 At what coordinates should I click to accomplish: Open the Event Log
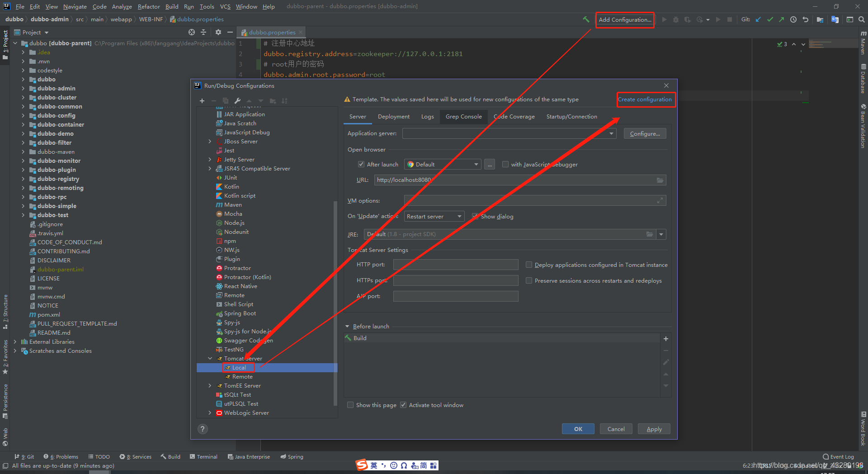[x=839, y=457]
